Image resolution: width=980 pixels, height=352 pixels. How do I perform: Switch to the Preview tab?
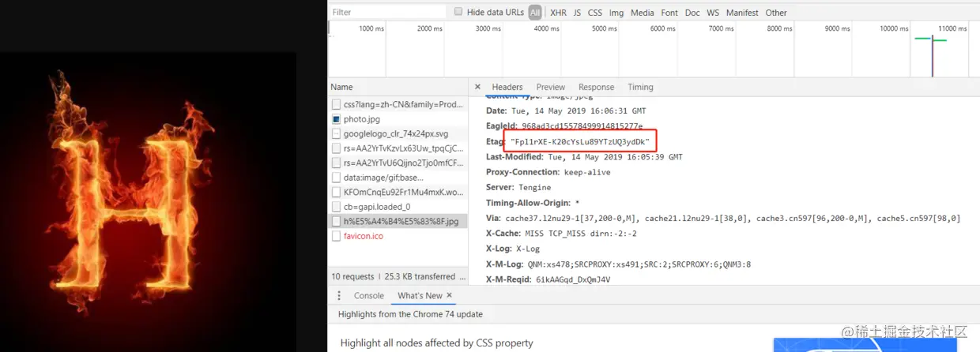pyautogui.click(x=551, y=87)
